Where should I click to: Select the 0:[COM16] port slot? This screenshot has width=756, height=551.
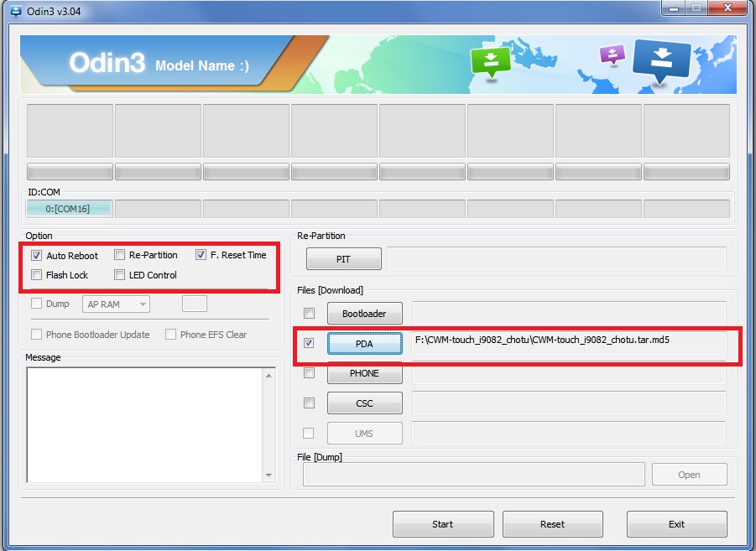[x=69, y=209]
